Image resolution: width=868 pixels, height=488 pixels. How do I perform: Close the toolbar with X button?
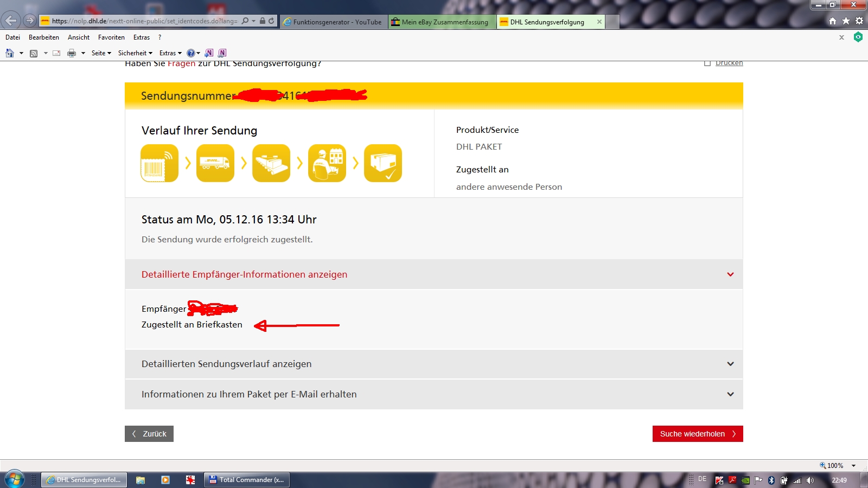tap(841, 37)
